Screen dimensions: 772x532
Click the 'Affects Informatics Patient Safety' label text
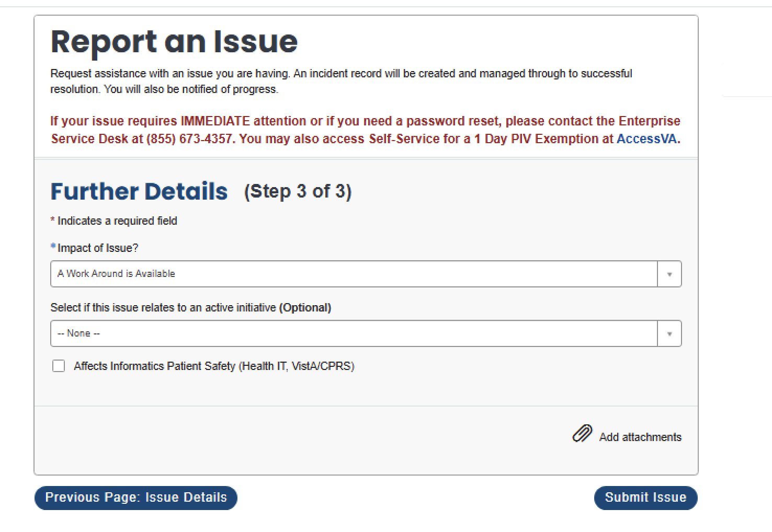[x=214, y=366]
